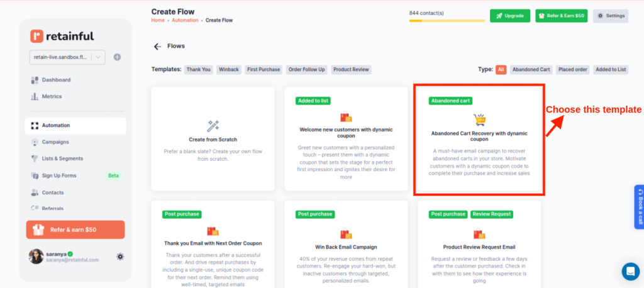Viewport: 644px width, 288px height.
Task: Click the Referrals sidebar icon
Action: click(35, 208)
